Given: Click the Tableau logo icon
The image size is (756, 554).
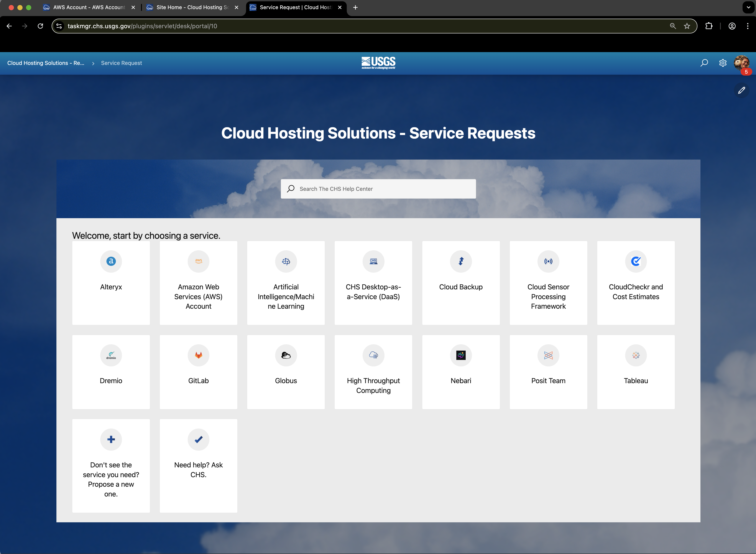Looking at the screenshot, I should coord(636,355).
